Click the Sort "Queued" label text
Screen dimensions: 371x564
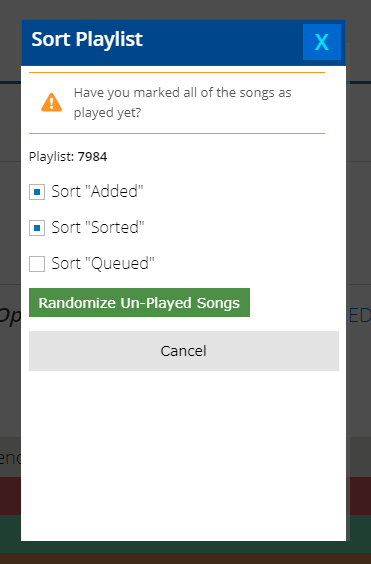click(x=103, y=264)
